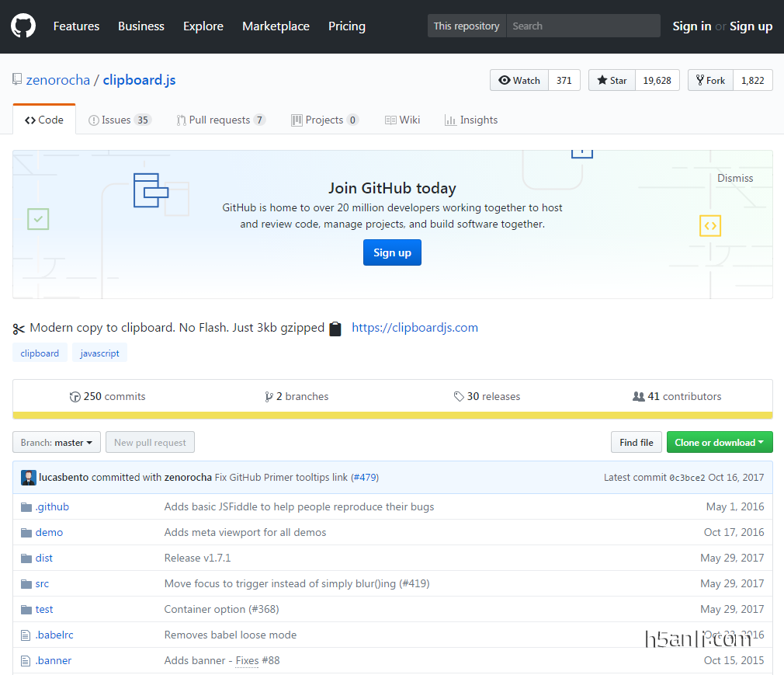Screen dimensions: 784x675
Task: View the 2 branches
Action: (x=297, y=396)
